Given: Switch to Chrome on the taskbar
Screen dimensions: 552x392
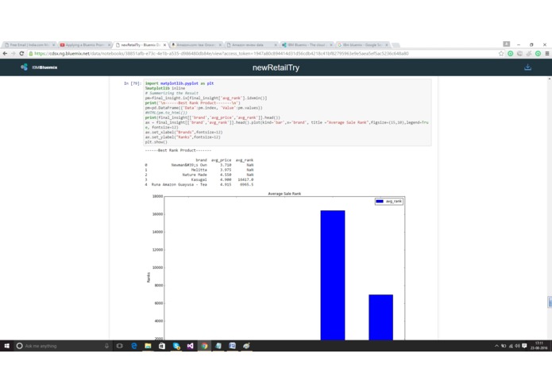Looking at the screenshot, I should 204,346.
